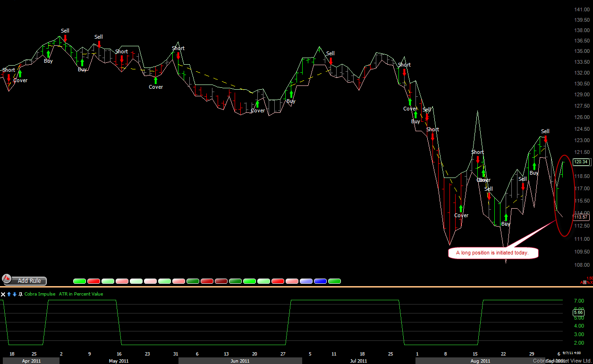The height and width of the screenshot is (364, 593).
Task: Click the Short arrow in mid-May
Action: point(122,59)
